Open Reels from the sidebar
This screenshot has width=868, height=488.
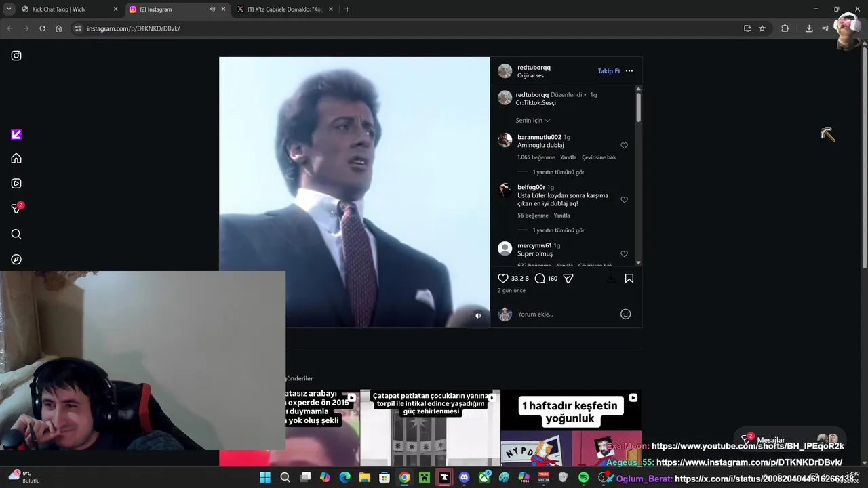16,183
